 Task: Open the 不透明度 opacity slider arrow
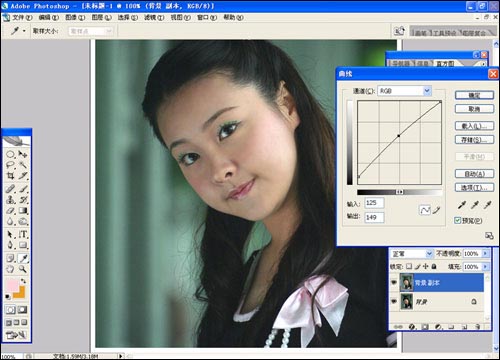coord(485,254)
